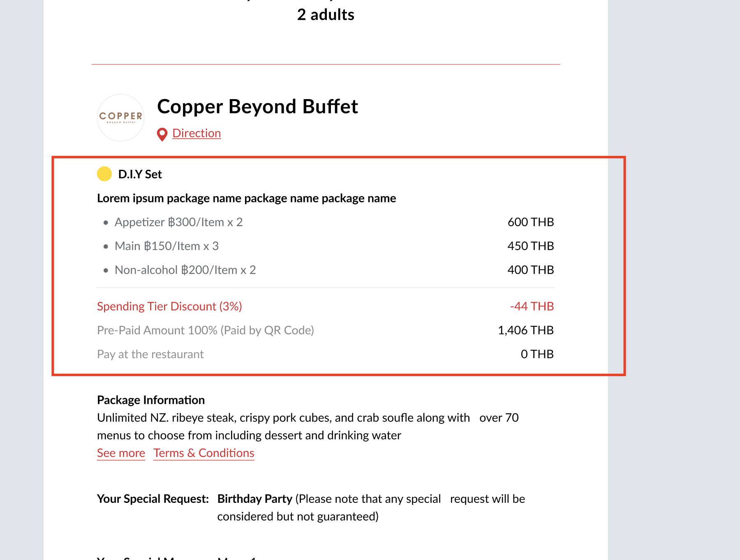The height and width of the screenshot is (560, 740).
Task: Click the yellow circle beside D.I.Y Set
Action: 104,174
